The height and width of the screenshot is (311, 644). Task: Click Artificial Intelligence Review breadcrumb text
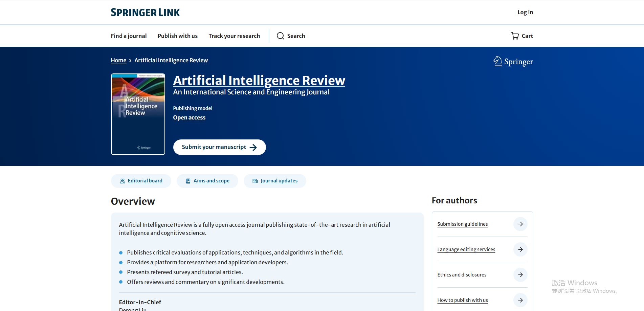coord(171,60)
